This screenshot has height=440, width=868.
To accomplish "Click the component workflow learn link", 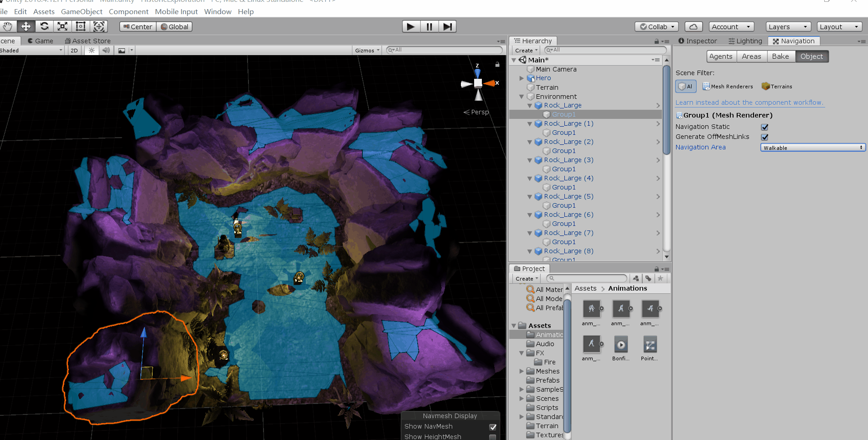I will pyautogui.click(x=749, y=102).
